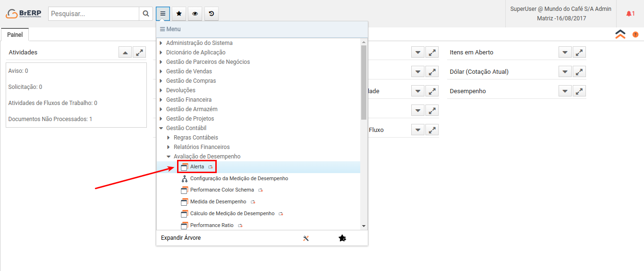The width and height of the screenshot is (644, 271).
Task: Expand Regras Contábeis tree node
Action: [x=169, y=138]
